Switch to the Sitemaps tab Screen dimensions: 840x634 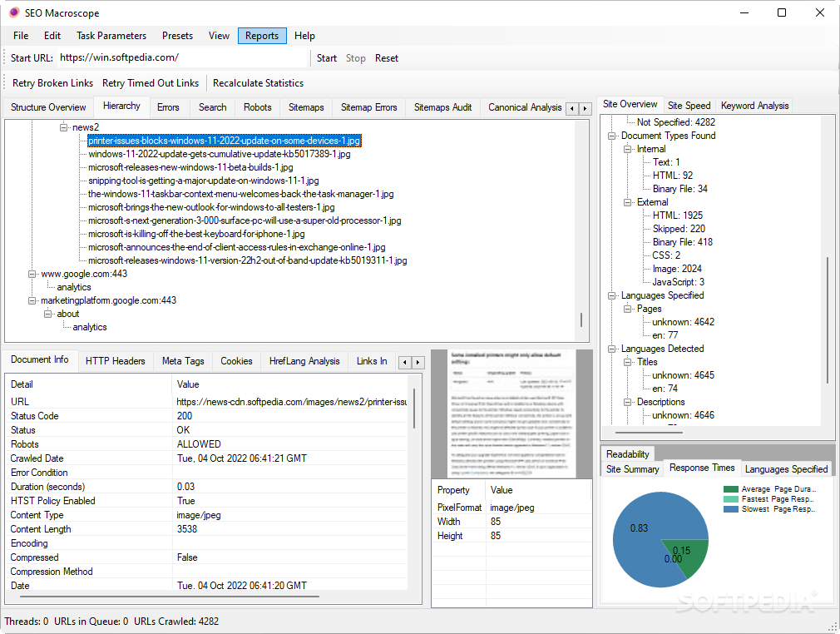point(306,107)
